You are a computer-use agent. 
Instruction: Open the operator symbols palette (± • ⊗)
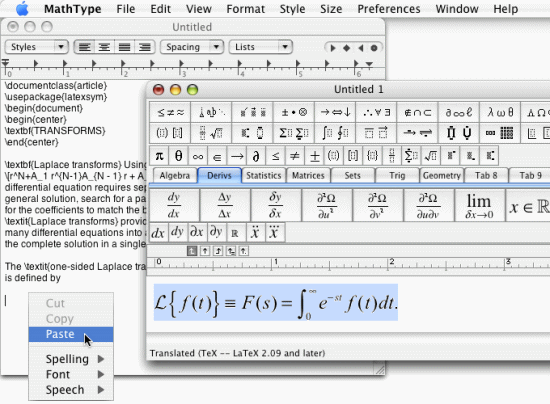click(294, 112)
